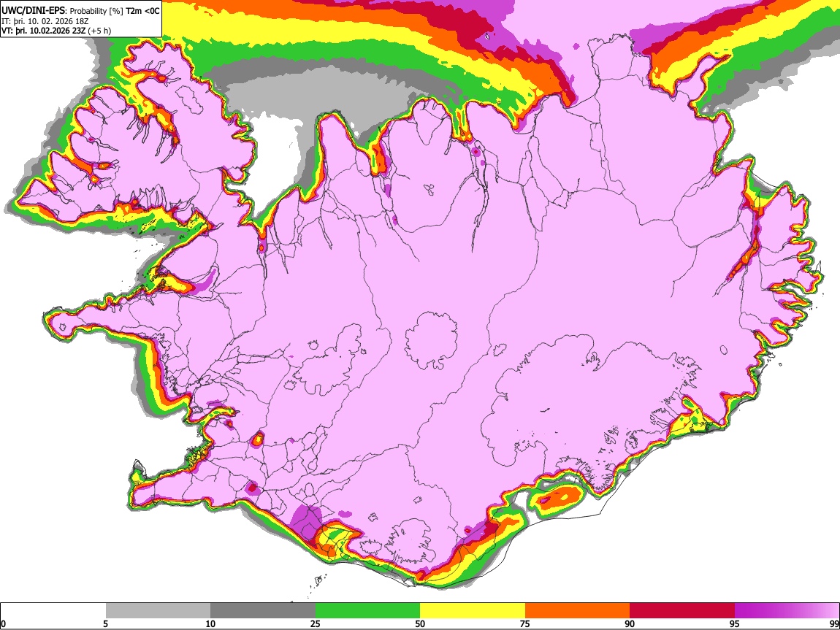Click the green 25–50% legend swatch
Image resolution: width=840 pixels, height=630 pixels.
(x=367, y=611)
